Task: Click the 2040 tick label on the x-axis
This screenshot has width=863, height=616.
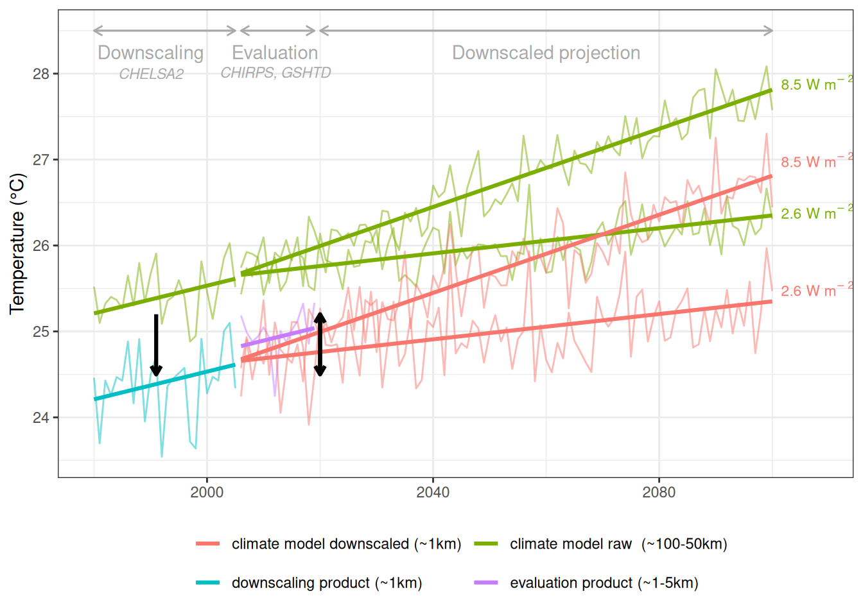Action: (x=433, y=492)
